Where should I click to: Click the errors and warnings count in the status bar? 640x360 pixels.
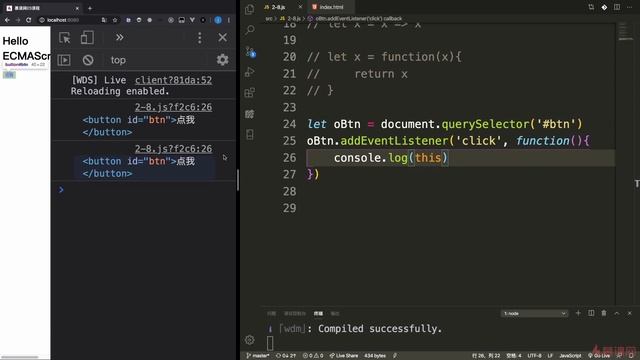(313, 356)
